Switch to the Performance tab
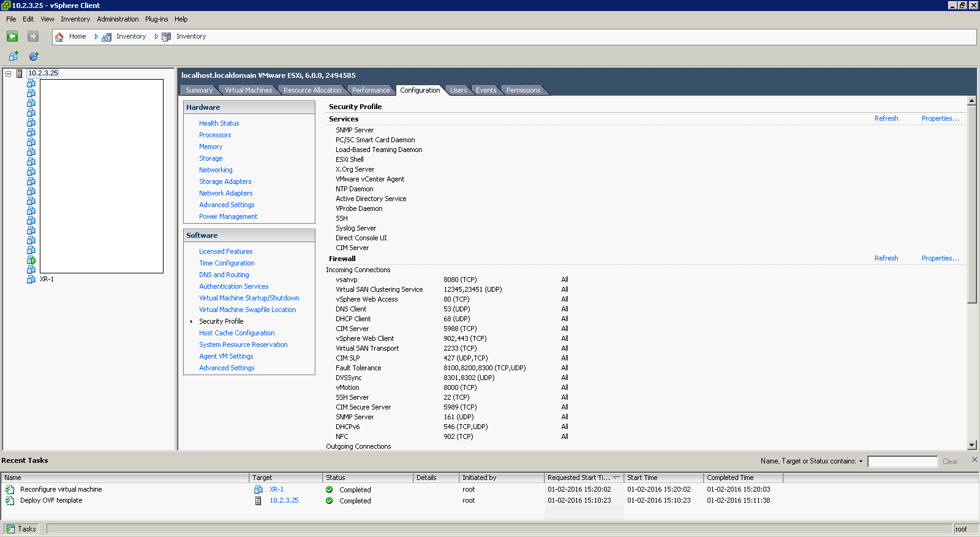The height and width of the screenshot is (537, 980). click(371, 90)
